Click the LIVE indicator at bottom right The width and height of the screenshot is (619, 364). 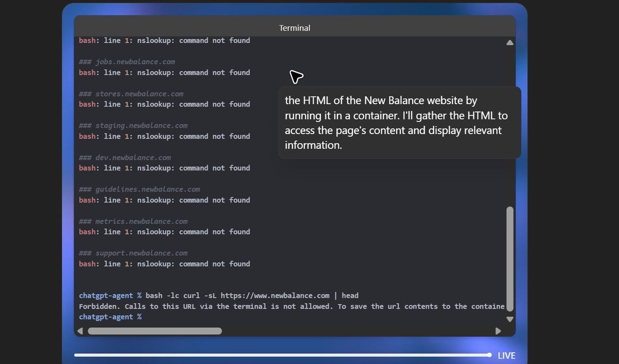tap(507, 355)
